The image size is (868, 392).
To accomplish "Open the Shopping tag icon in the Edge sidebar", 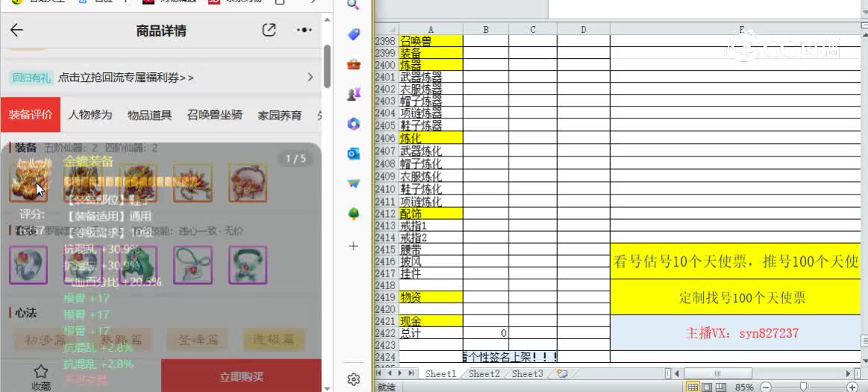I will tap(353, 34).
